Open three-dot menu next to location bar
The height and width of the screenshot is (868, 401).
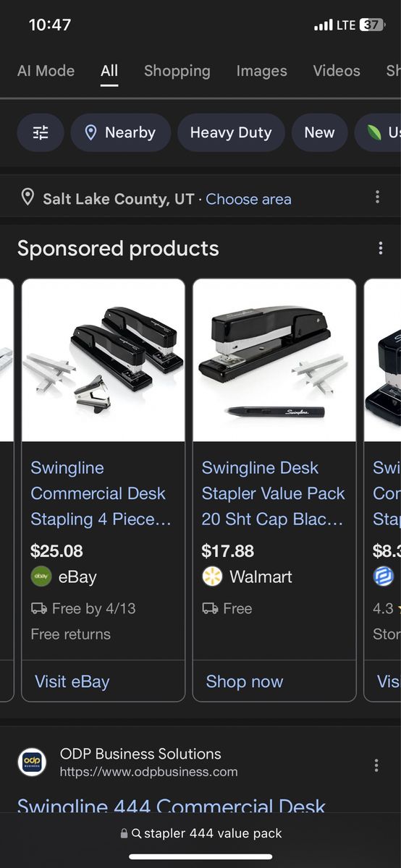pyautogui.click(x=377, y=197)
